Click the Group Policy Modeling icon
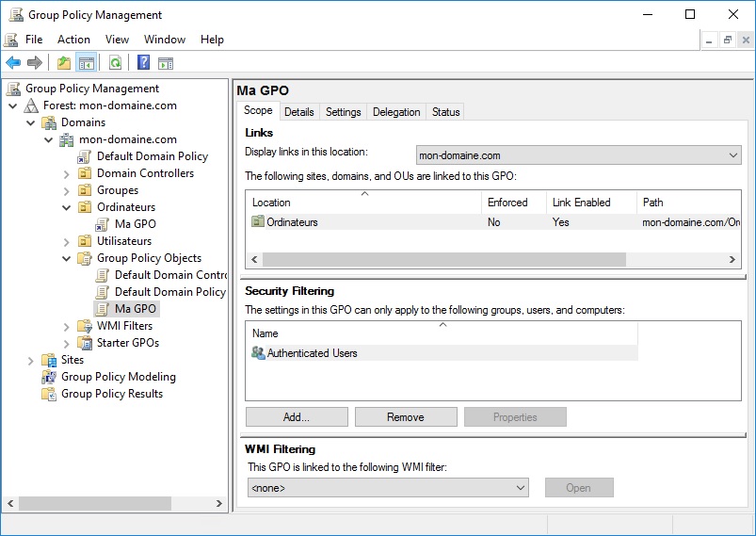This screenshot has width=756, height=536. [x=49, y=377]
